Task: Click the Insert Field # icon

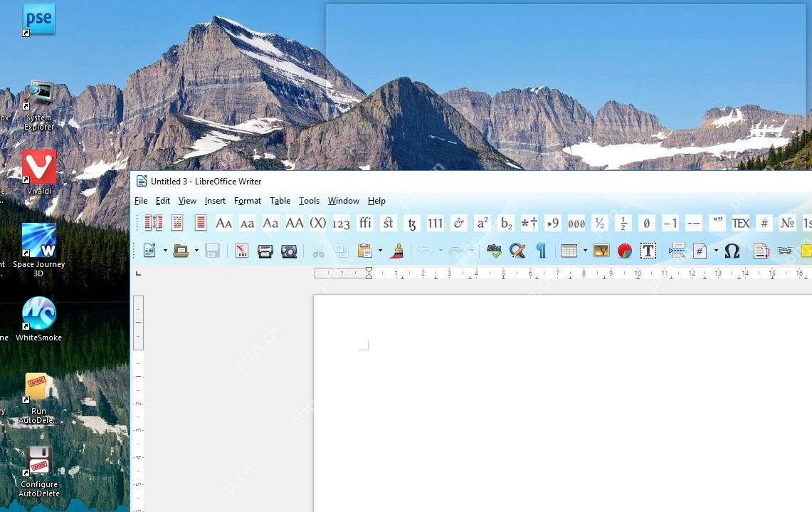Action: point(700,251)
